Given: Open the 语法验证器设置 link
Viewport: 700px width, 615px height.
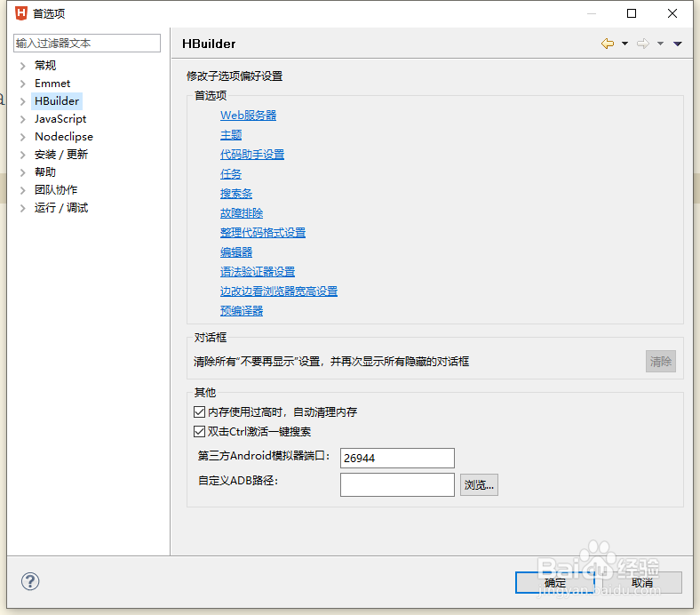Looking at the screenshot, I should pos(258,272).
